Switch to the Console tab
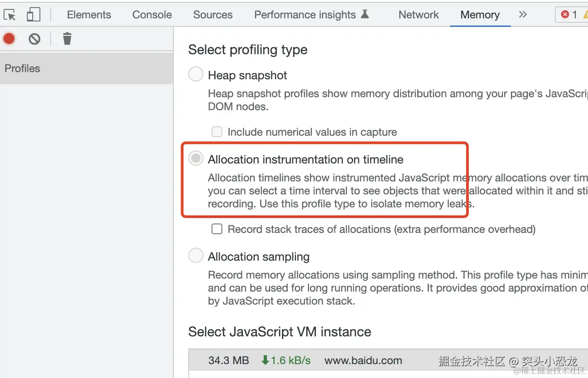This screenshot has width=588, height=378. tap(152, 15)
